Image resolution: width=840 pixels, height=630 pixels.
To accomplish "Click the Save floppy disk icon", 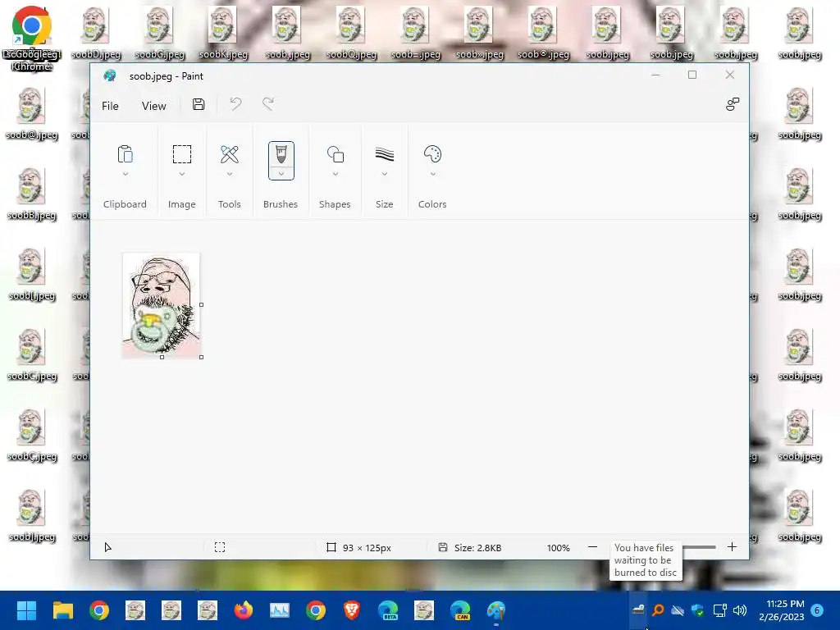I will [199, 104].
